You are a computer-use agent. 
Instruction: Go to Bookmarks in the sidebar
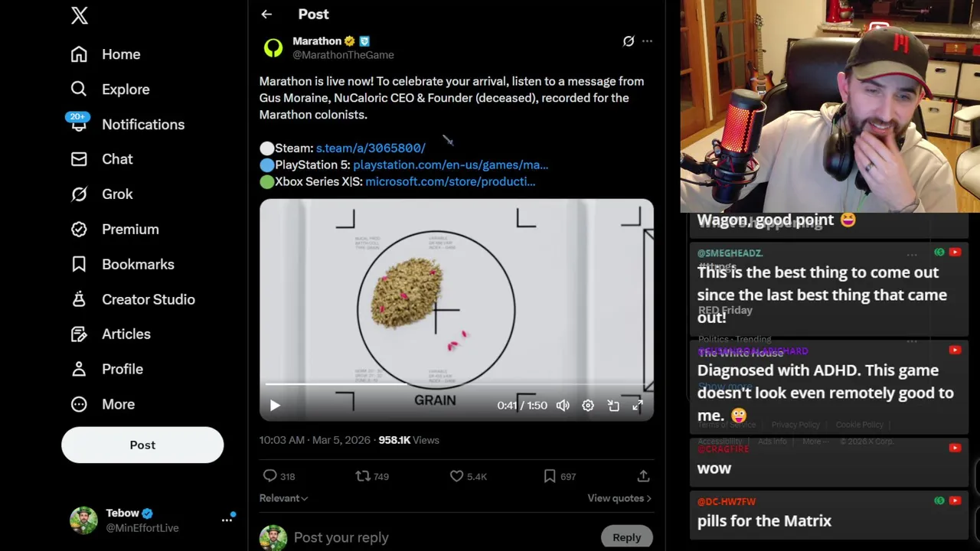pyautogui.click(x=138, y=265)
